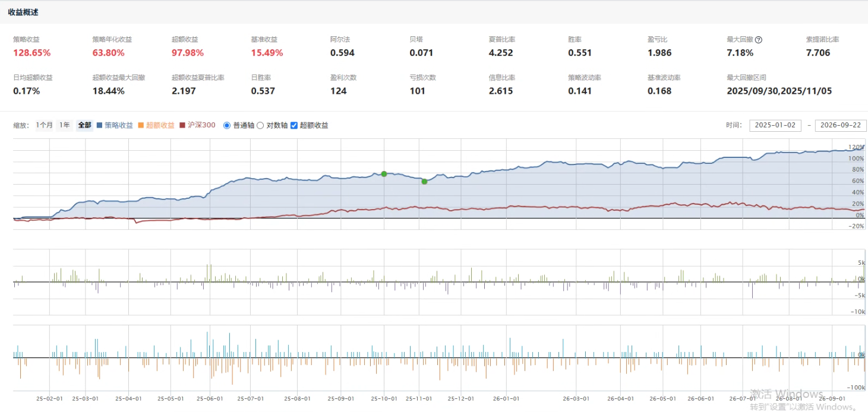Set zoom range to 1个月

pyautogui.click(x=45, y=125)
